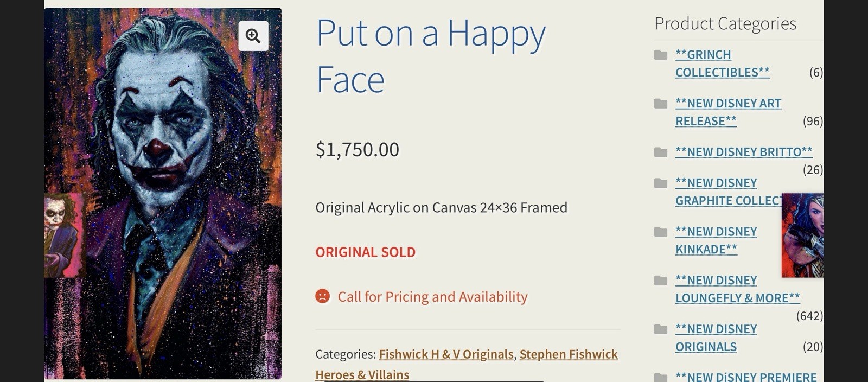Image resolution: width=868 pixels, height=382 pixels.
Task: Browse New Disney Loungefly & More category
Action: point(737,289)
